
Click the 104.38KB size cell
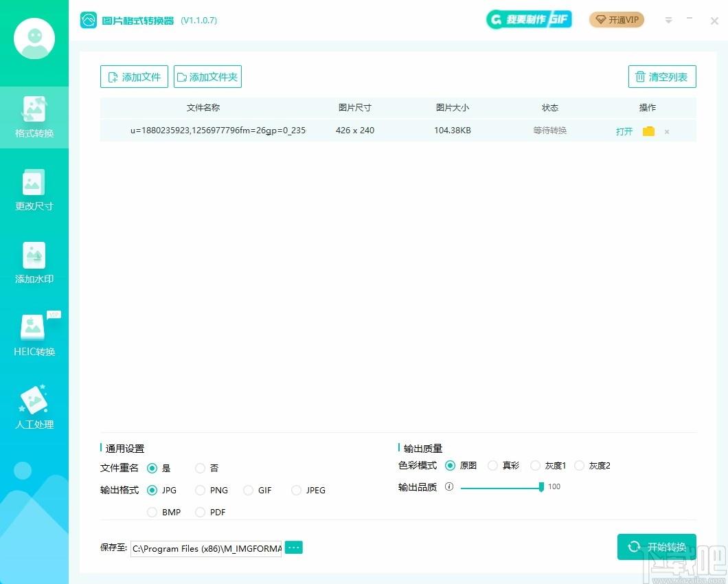[452, 131]
